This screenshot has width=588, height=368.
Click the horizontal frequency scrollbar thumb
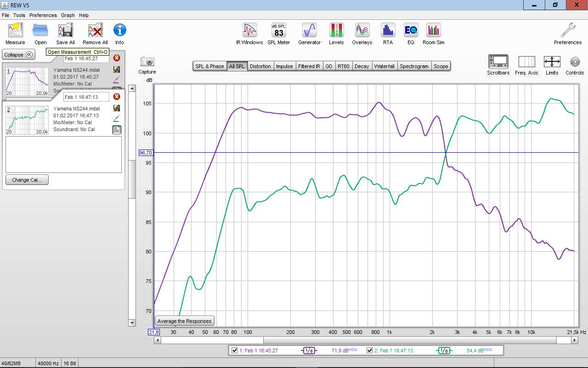click(212, 340)
